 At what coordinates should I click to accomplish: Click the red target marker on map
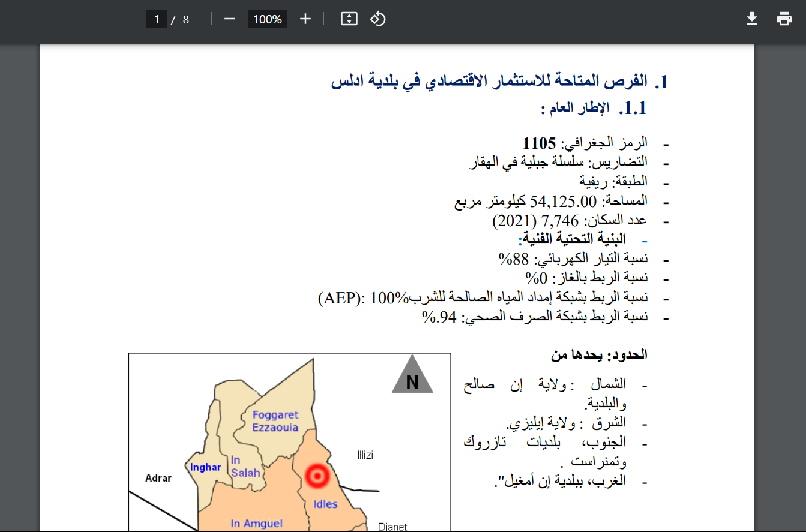coord(318,476)
